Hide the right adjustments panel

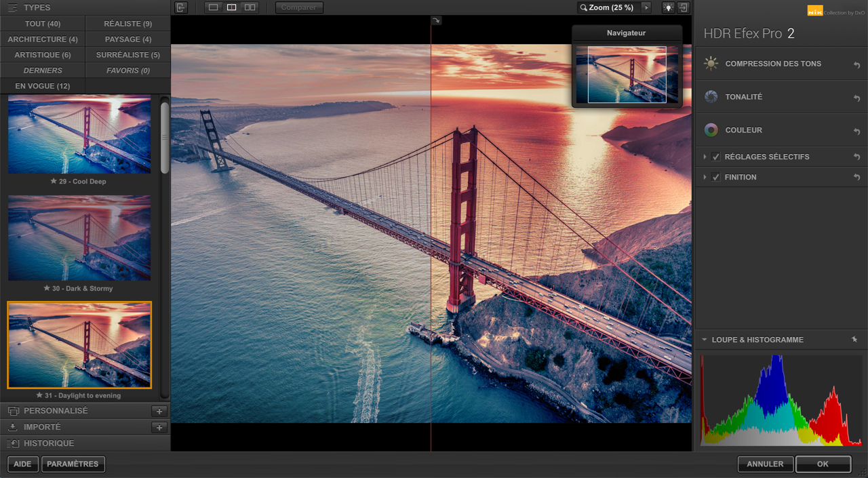(x=684, y=7)
